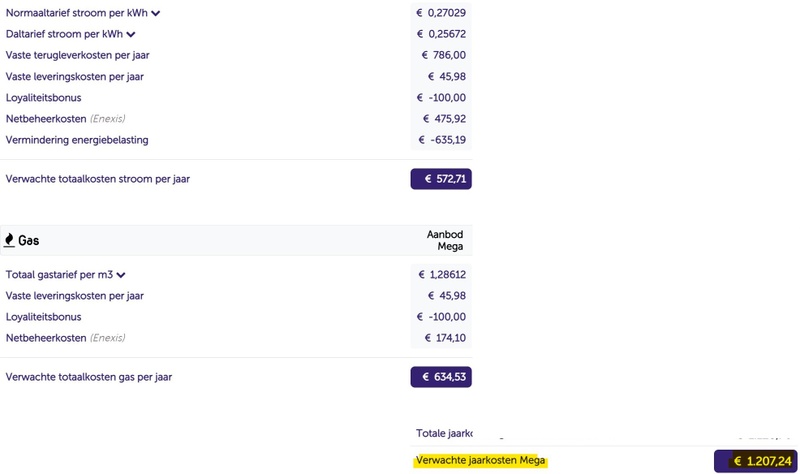Click Verwachte totaalkosten stroom per jaar text
800x474 pixels.
click(97, 179)
